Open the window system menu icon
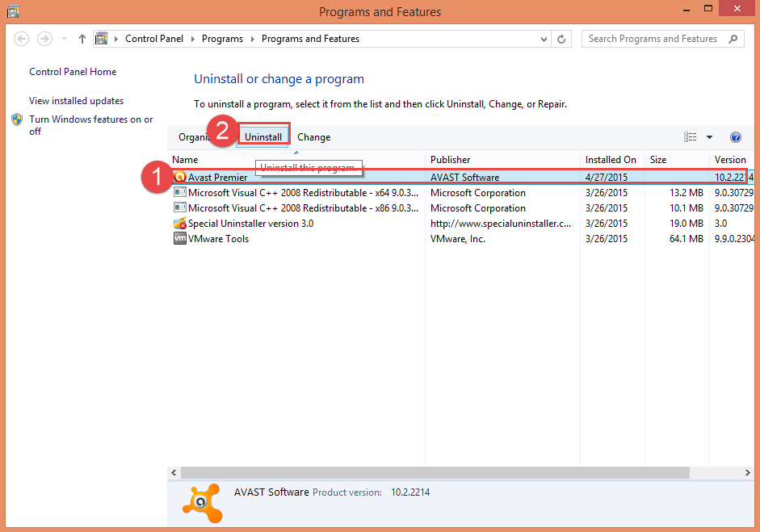This screenshot has height=532, width=760. click(13, 11)
